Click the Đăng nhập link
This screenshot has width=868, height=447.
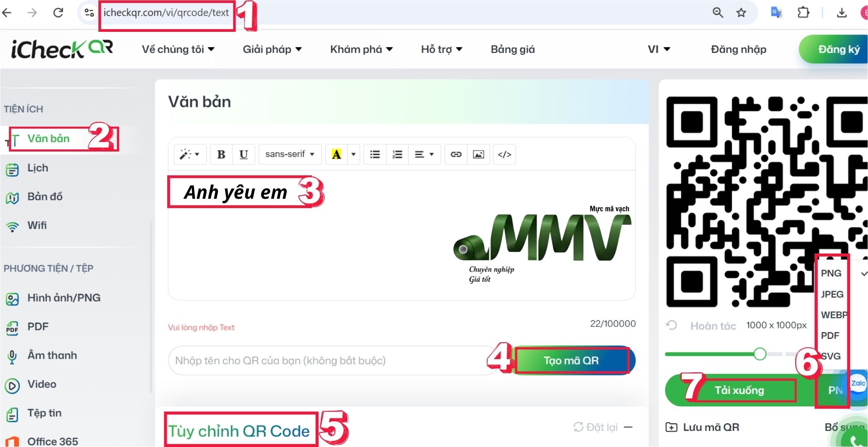pyautogui.click(x=738, y=49)
